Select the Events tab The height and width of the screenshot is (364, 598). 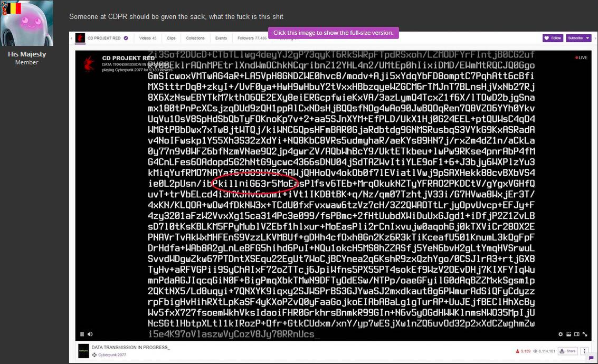pyautogui.click(x=221, y=38)
